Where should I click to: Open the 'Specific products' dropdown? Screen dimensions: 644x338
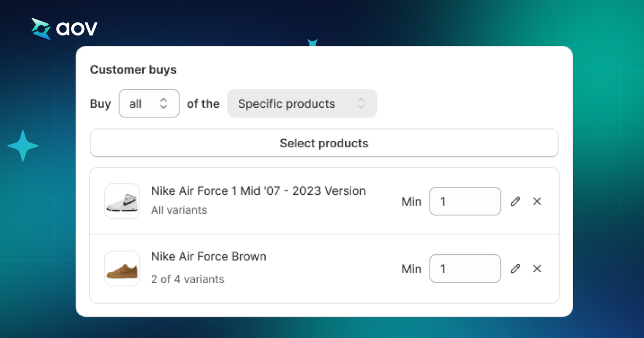click(303, 104)
